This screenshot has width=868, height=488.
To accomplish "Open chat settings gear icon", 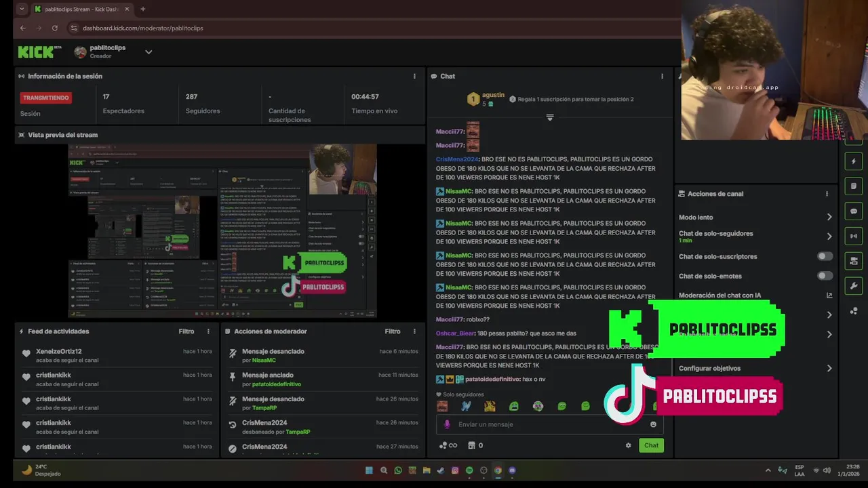I will click(x=628, y=445).
